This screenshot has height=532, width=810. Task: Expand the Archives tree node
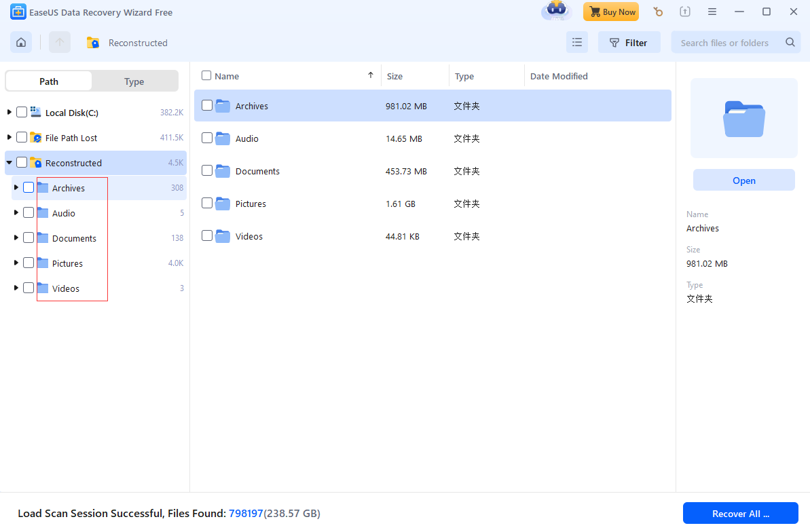coord(16,187)
